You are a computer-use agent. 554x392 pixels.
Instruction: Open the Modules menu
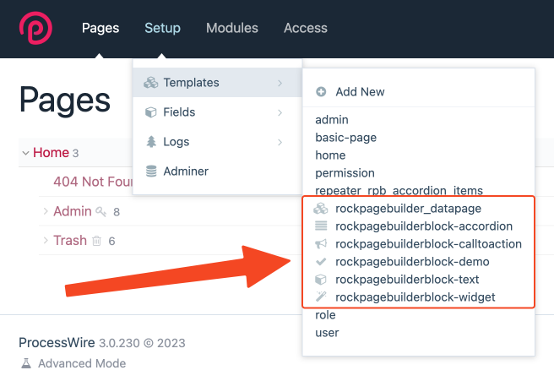pyautogui.click(x=232, y=28)
